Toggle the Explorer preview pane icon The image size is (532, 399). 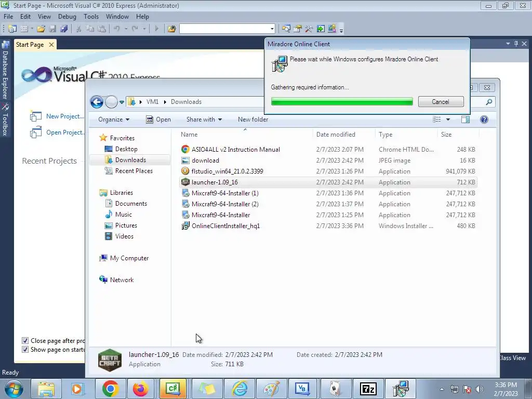465,119
